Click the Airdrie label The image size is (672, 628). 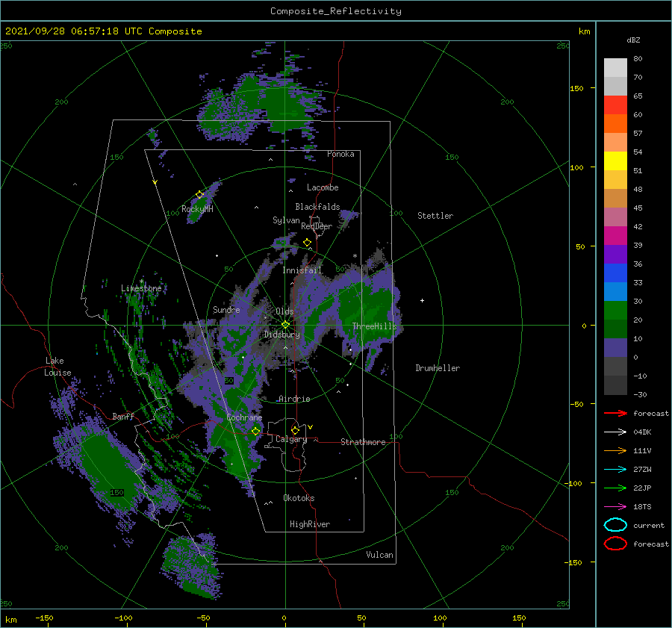[x=294, y=399]
